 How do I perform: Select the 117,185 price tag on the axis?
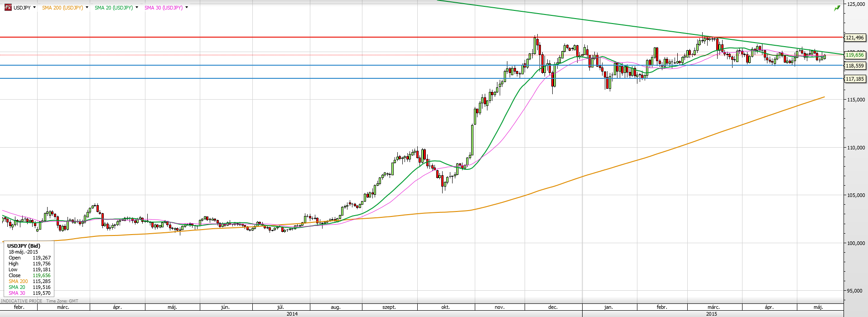(855, 79)
